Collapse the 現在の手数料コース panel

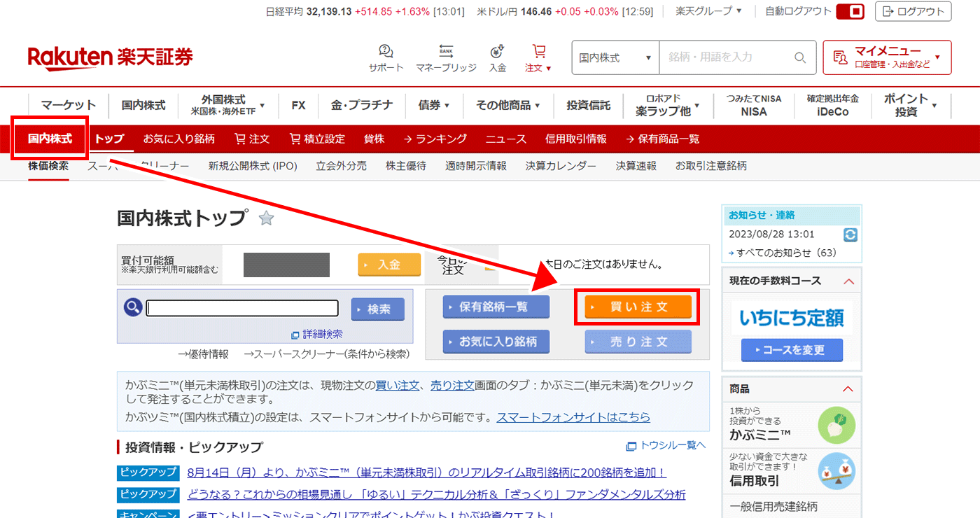click(x=848, y=281)
